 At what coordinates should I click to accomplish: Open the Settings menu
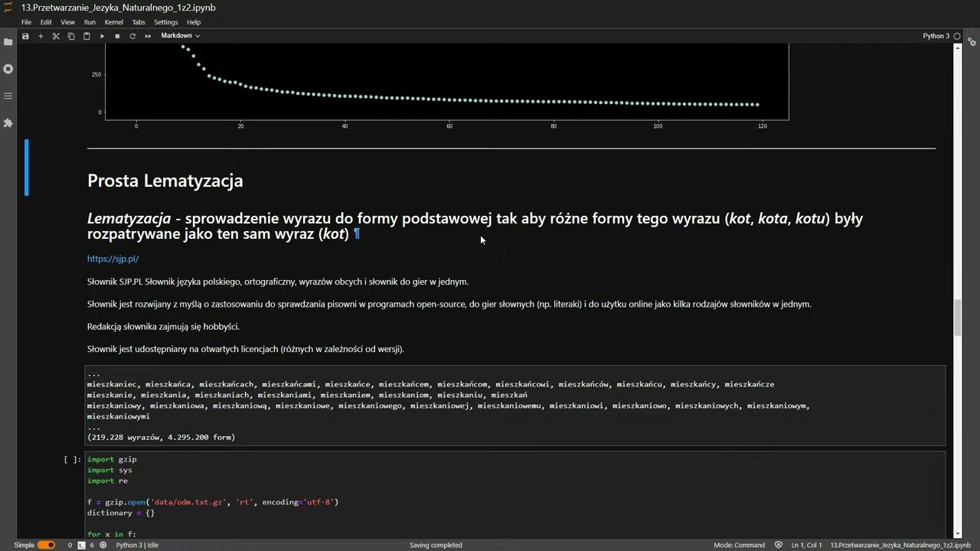pyautogui.click(x=165, y=22)
